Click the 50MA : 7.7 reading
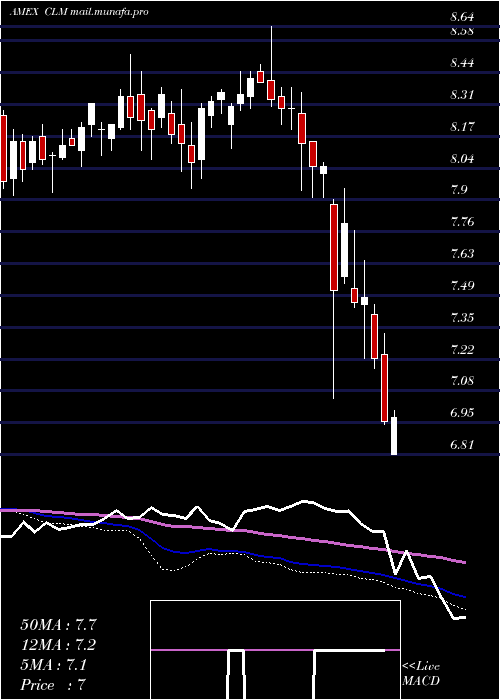 [x=58, y=625]
